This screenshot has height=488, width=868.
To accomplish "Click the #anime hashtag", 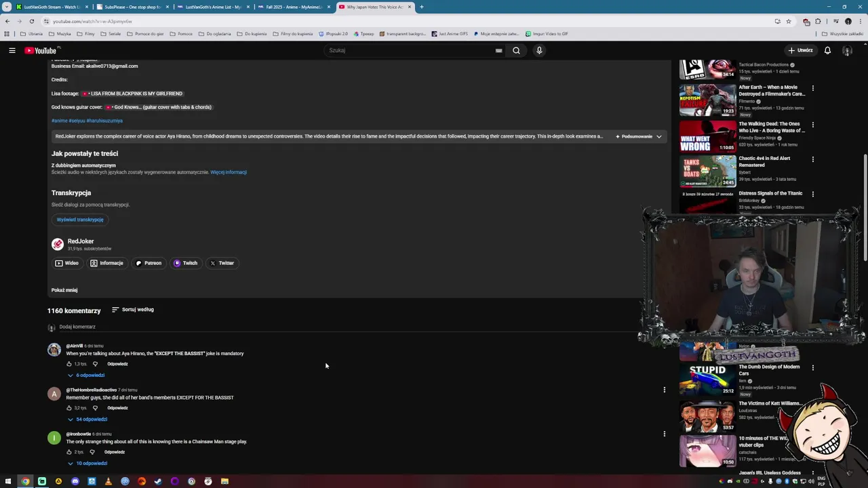I will pos(59,121).
